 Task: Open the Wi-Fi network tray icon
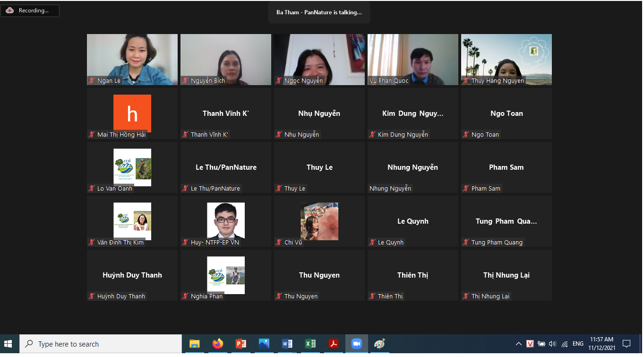point(565,344)
